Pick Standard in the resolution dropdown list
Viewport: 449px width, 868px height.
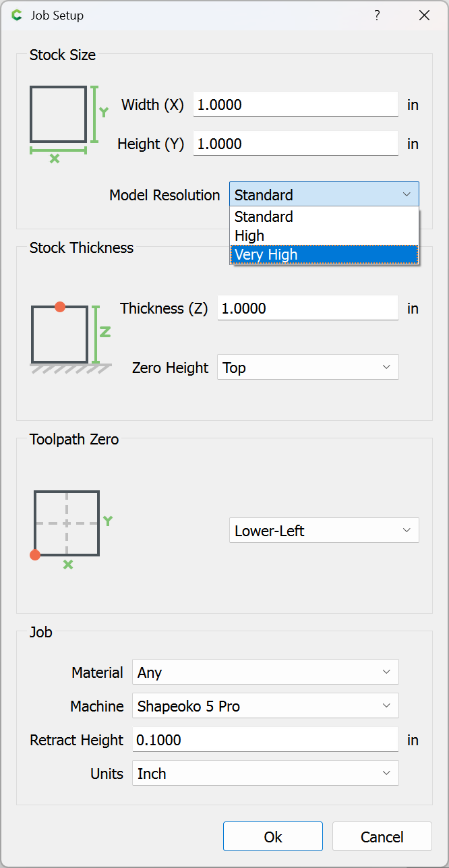click(324, 217)
